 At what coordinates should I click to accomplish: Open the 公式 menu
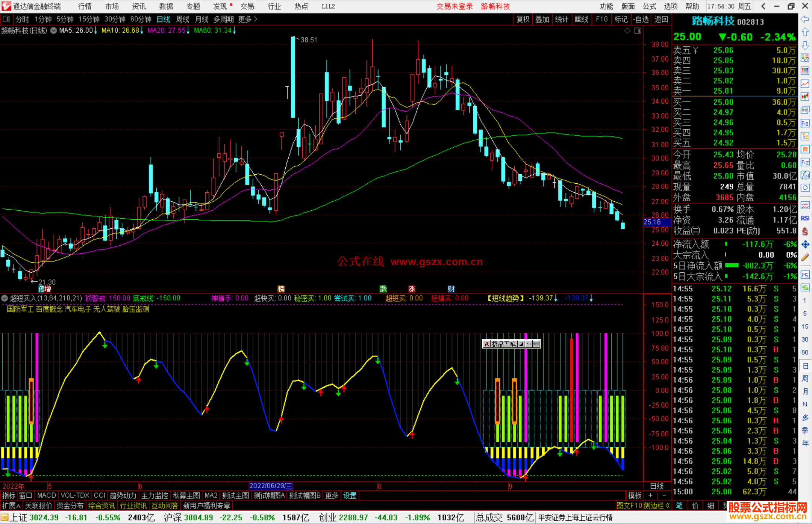649,6
